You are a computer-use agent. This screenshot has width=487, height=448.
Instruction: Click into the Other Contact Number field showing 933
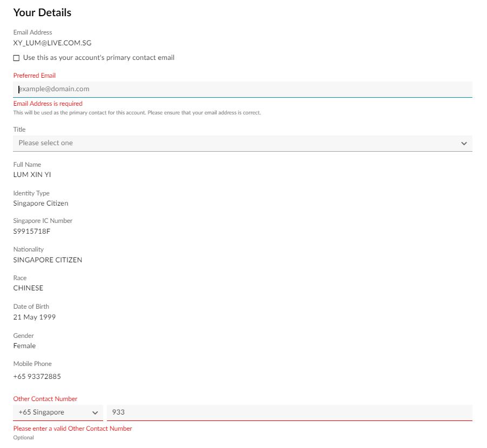289,412
